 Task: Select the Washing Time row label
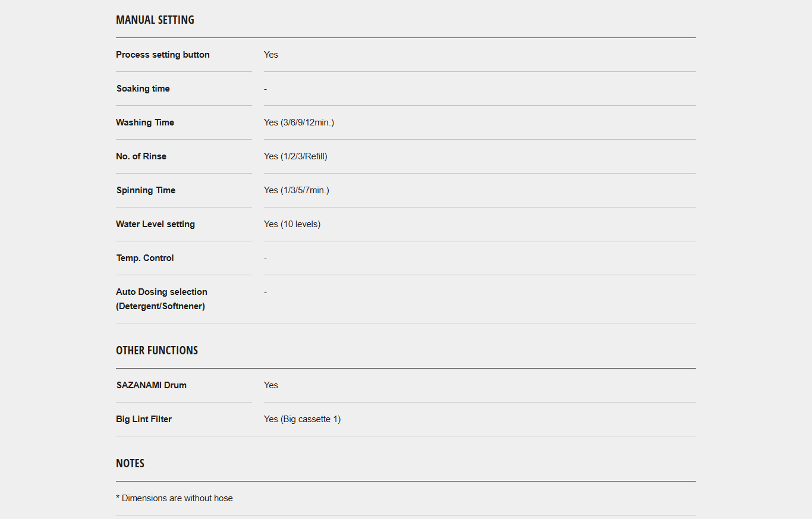tap(145, 122)
